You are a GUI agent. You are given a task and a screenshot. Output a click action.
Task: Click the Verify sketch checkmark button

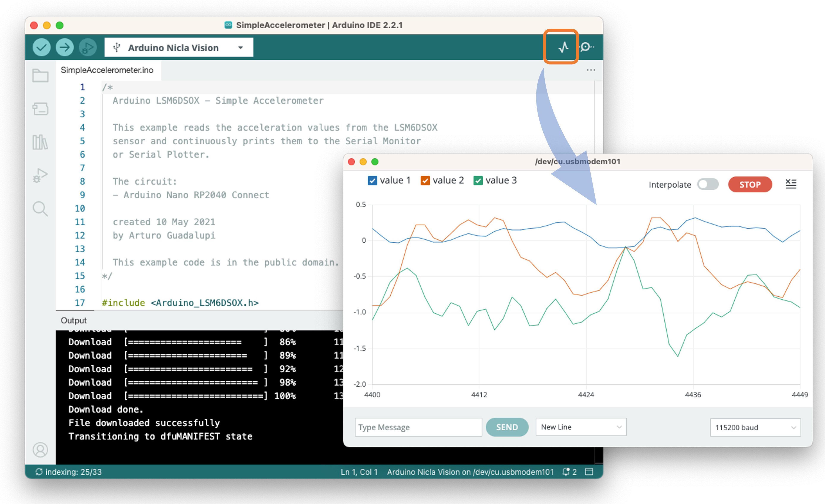(41, 47)
